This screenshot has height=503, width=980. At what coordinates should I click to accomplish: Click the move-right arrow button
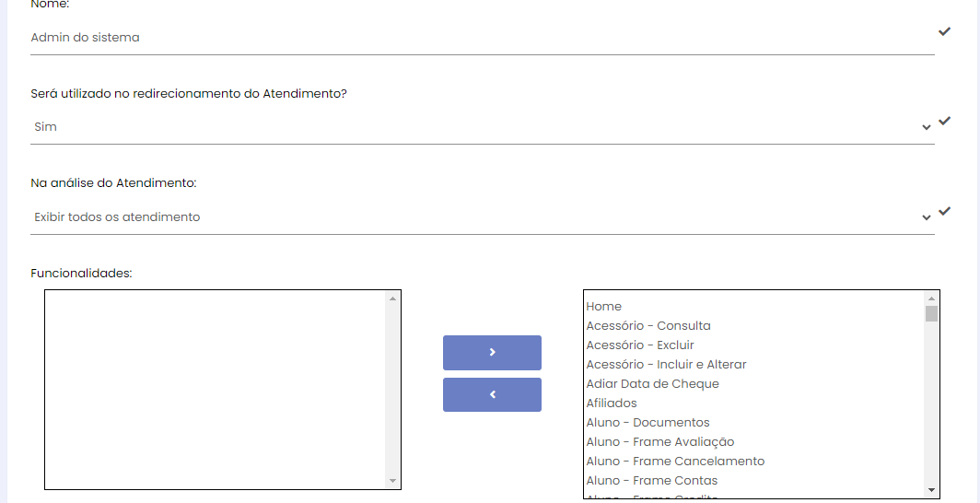[x=492, y=352]
